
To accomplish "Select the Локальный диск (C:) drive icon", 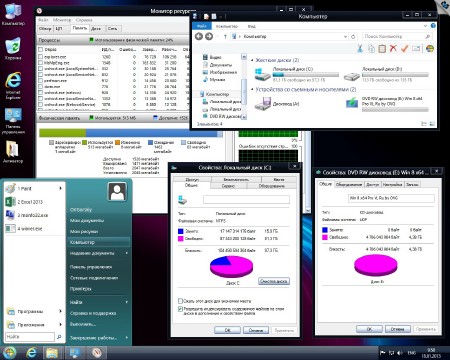I will click(x=262, y=74).
